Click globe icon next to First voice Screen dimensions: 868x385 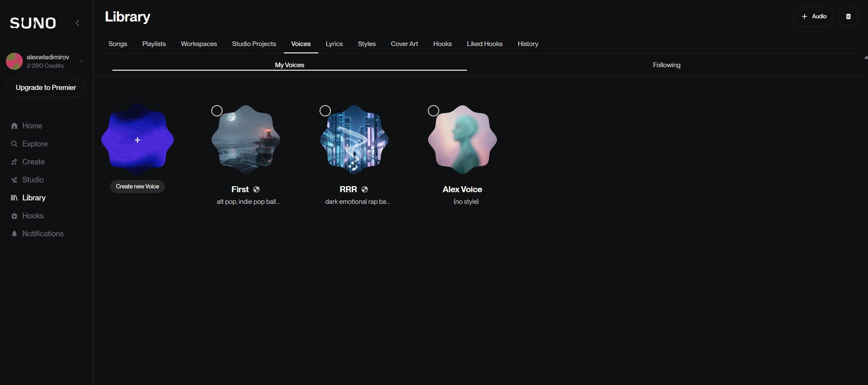coord(256,189)
